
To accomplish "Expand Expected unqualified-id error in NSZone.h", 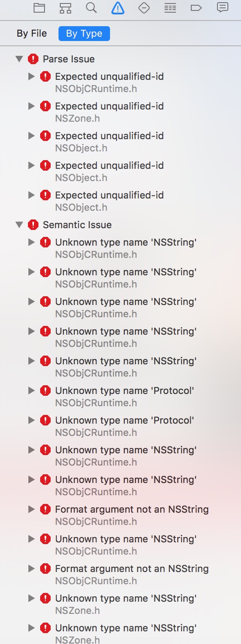I will (x=31, y=106).
